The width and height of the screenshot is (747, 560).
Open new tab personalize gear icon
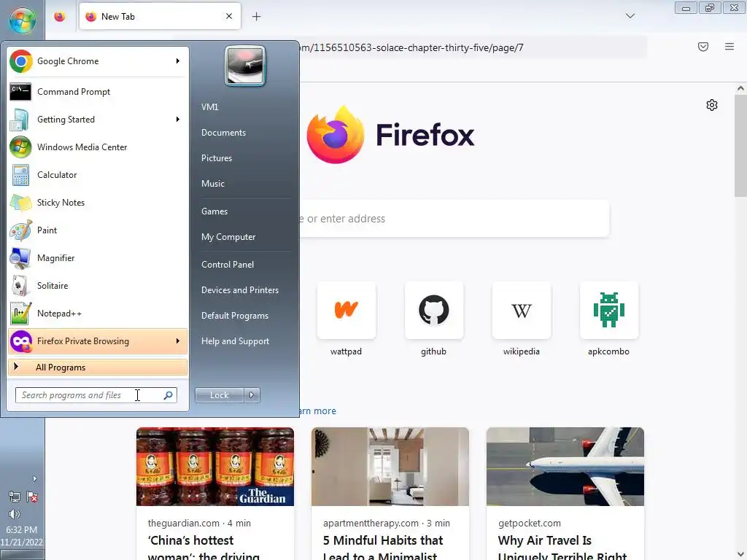click(712, 105)
